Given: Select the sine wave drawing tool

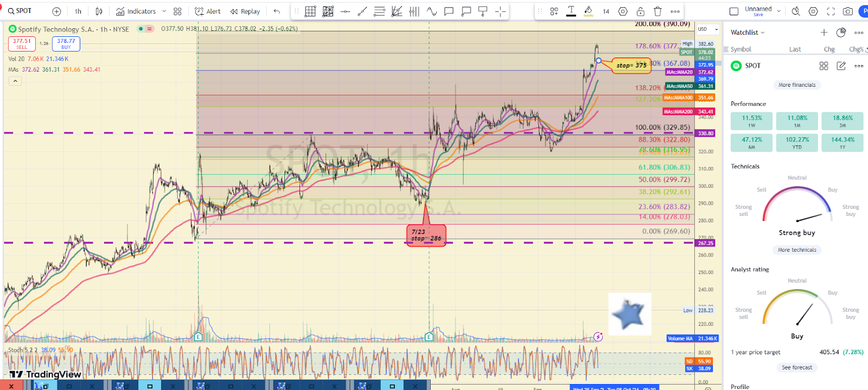Looking at the screenshot, I should pyautogui.click(x=431, y=11).
